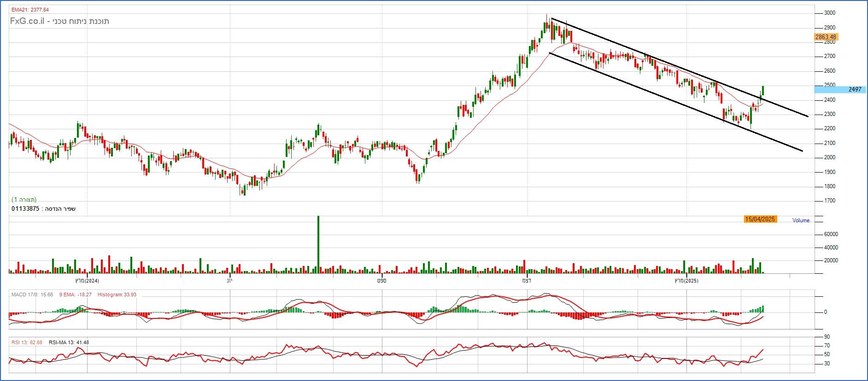Click the 20000 volume axis label
This screenshot has height=381, width=868.
[831, 260]
